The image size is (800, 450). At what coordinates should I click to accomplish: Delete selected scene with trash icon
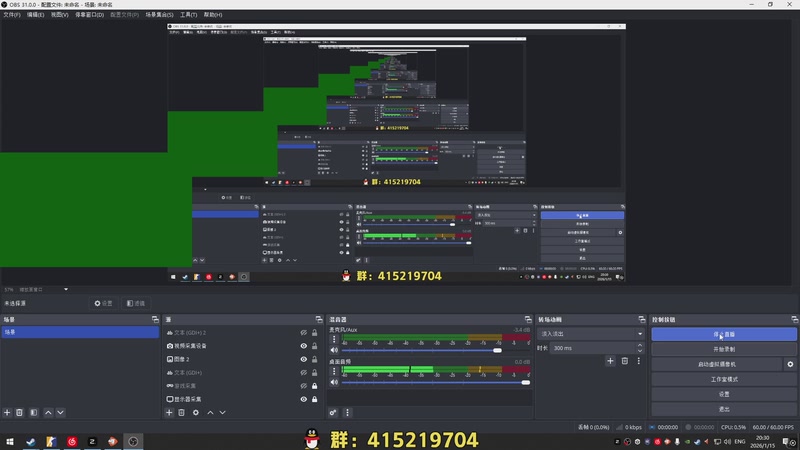pyautogui.click(x=19, y=412)
